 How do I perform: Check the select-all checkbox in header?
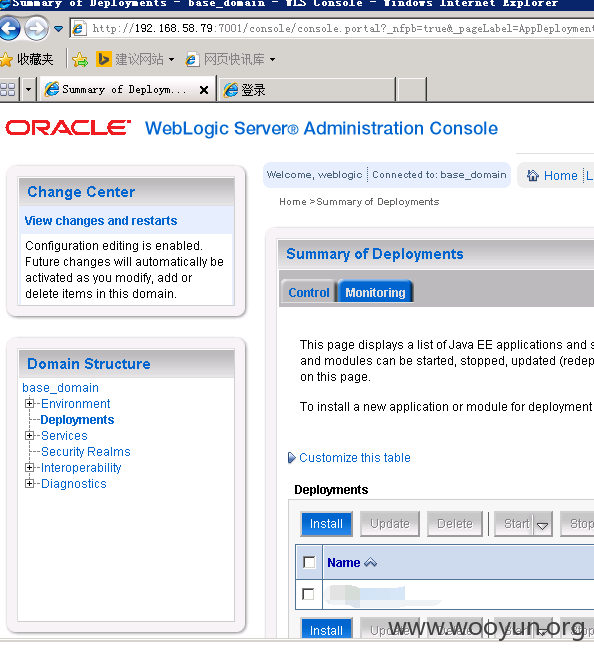pyautogui.click(x=309, y=562)
